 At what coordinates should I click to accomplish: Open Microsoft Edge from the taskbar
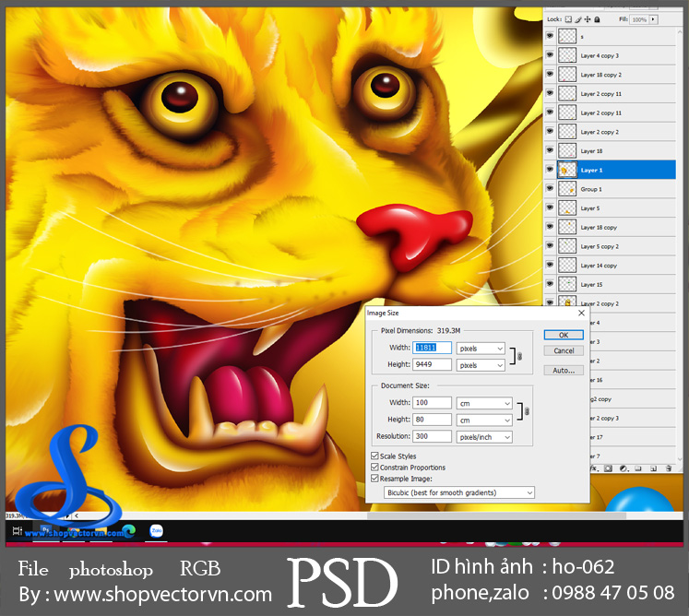point(129,531)
